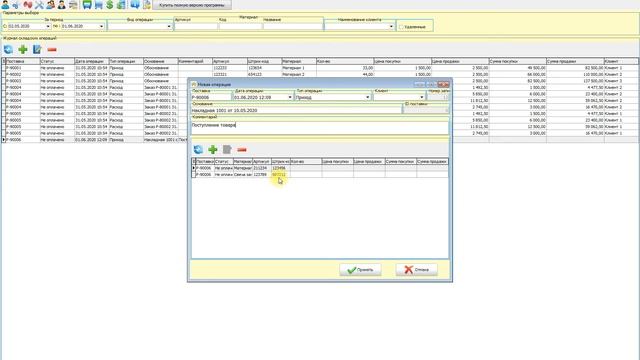Add an item row in New operation dialog
The image size is (640, 360).
[x=213, y=150]
